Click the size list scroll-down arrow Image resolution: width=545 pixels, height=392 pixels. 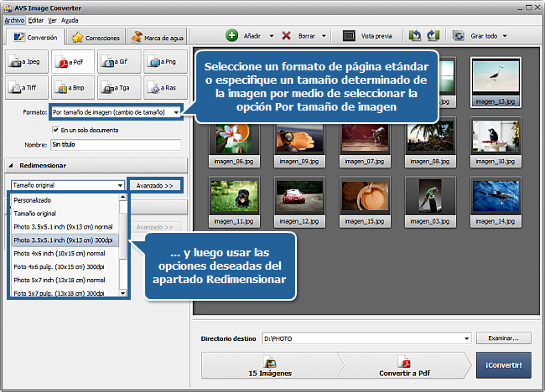[x=122, y=293]
